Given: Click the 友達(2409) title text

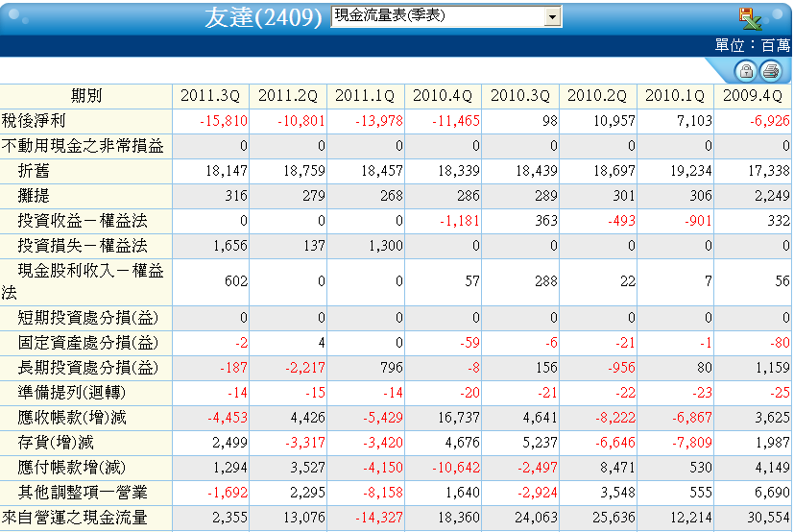Looking at the screenshot, I should click(x=263, y=17).
